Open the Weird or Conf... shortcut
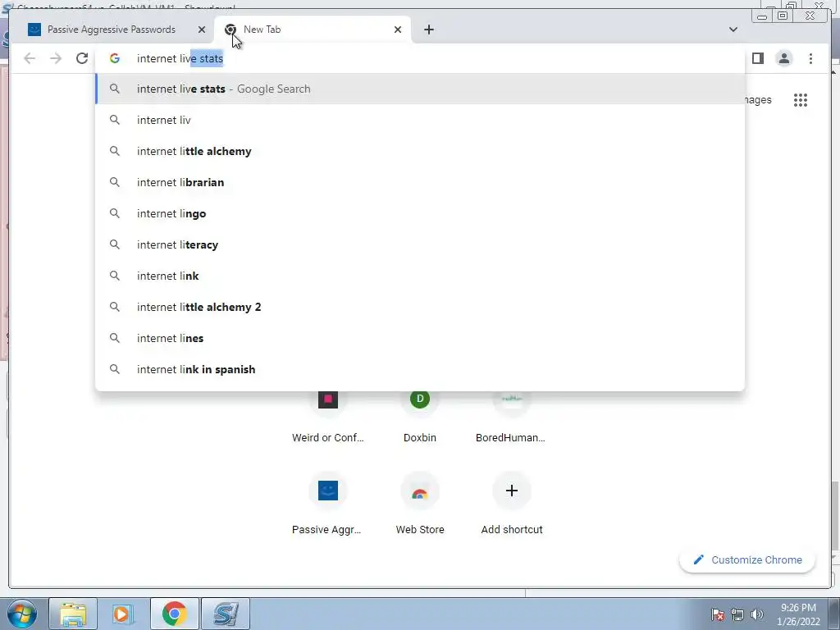This screenshot has width=840, height=630. click(328, 415)
